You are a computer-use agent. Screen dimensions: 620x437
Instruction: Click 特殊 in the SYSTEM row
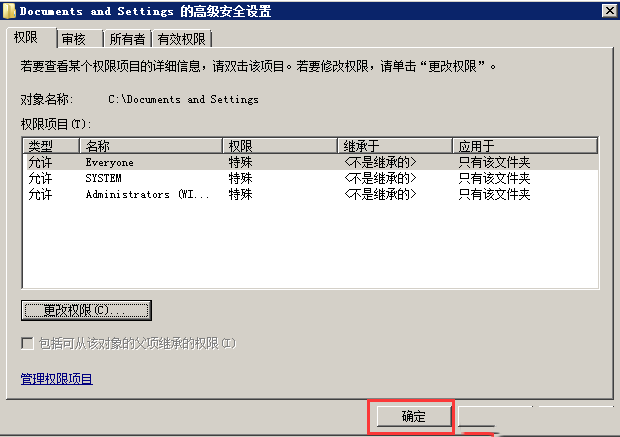click(x=240, y=178)
